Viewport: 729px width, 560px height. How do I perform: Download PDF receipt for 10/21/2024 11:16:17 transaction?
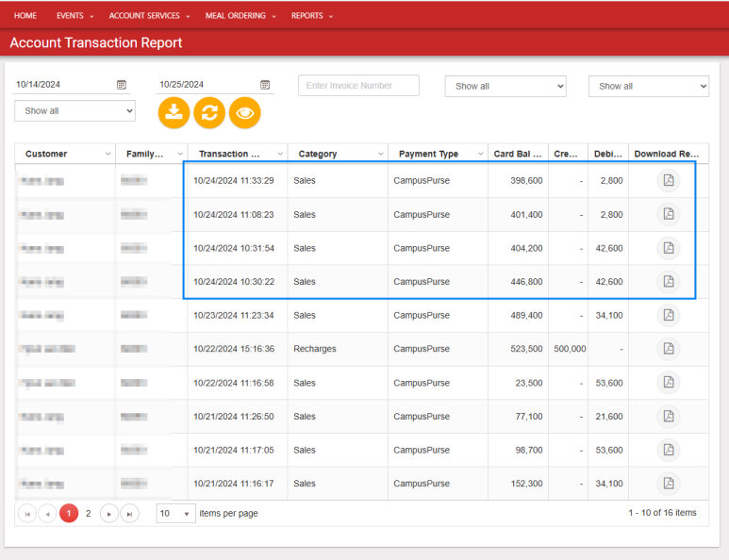669,484
